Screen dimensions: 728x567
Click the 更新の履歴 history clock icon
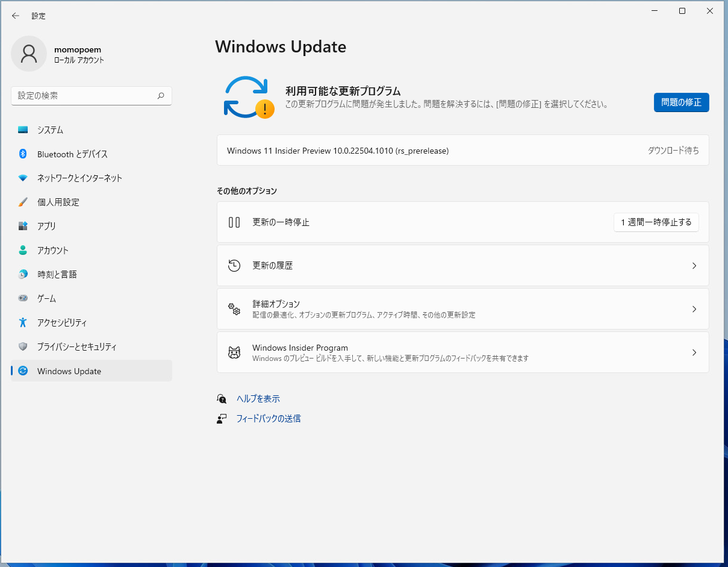click(x=234, y=266)
